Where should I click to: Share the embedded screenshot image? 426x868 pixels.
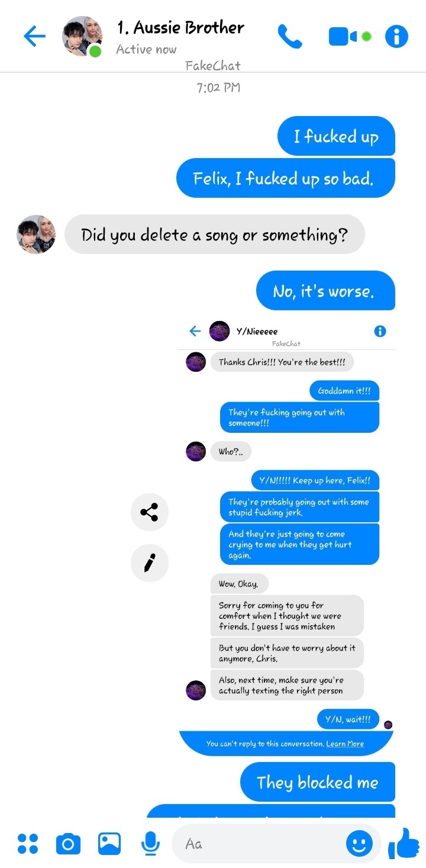[150, 512]
